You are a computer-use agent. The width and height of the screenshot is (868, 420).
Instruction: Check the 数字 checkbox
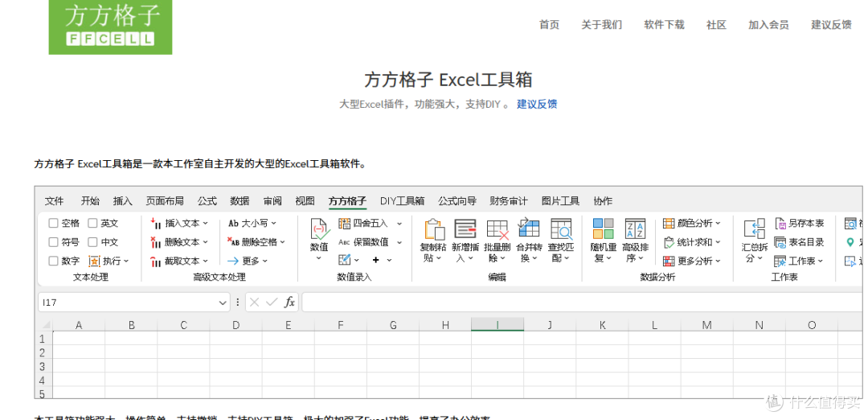(53, 261)
